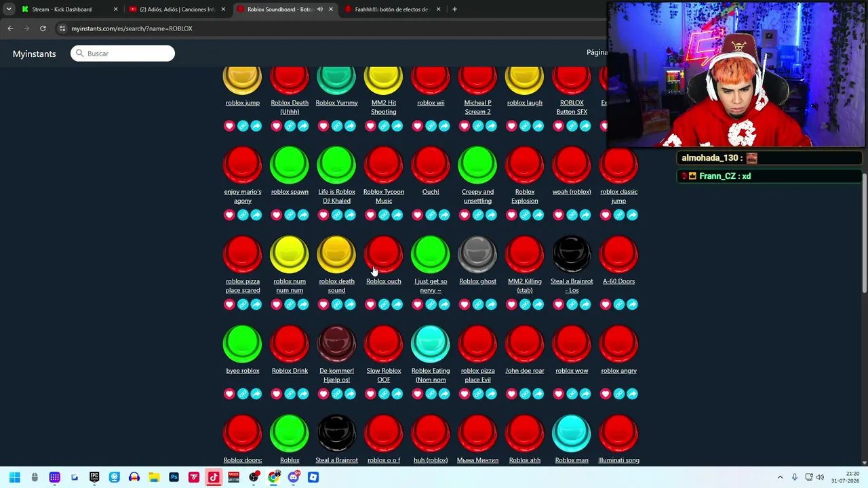
Task: Copy the 'roblox wow' sound link
Action: tap(572, 394)
